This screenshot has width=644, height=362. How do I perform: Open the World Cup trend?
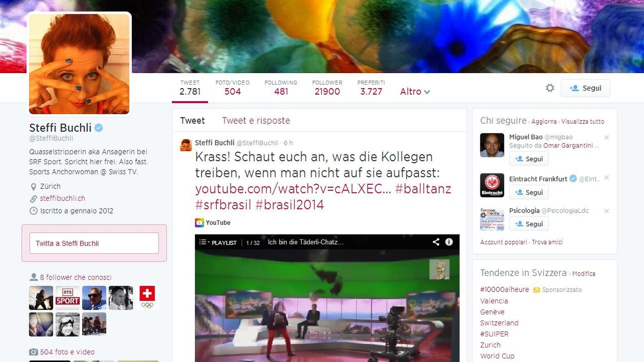pyautogui.click(x=497, y=356)
